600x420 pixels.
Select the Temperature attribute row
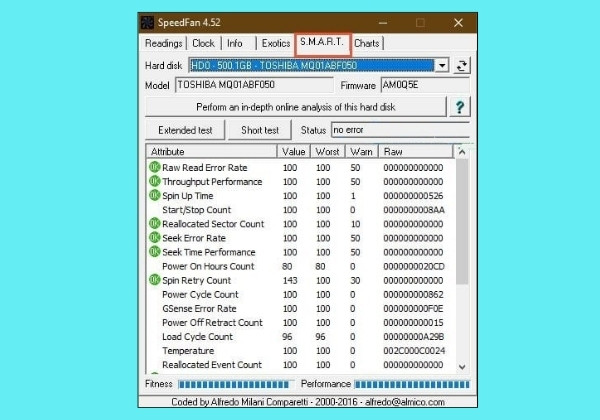point(301,351)
